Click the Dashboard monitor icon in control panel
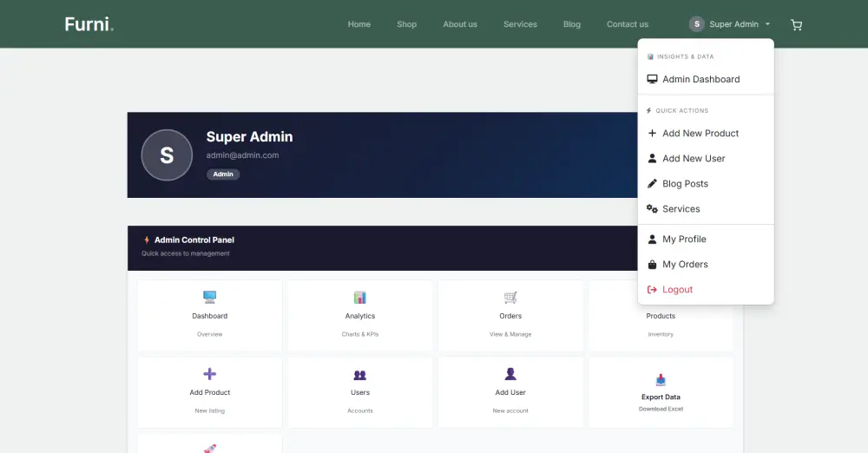Screen dimensions: 868x453 click(210, 297)
